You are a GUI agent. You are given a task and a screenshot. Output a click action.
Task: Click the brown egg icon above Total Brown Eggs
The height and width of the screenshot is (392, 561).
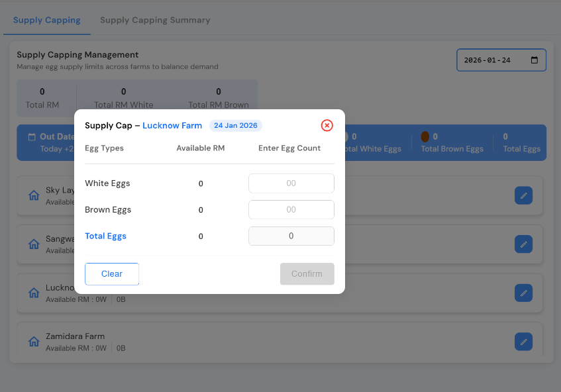tap(425, 137)
